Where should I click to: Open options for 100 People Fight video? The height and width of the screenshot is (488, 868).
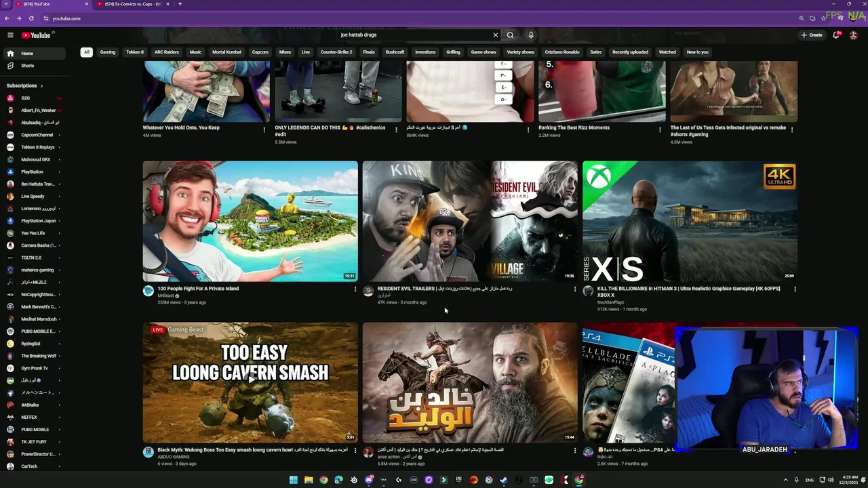(x=355, y=289)
